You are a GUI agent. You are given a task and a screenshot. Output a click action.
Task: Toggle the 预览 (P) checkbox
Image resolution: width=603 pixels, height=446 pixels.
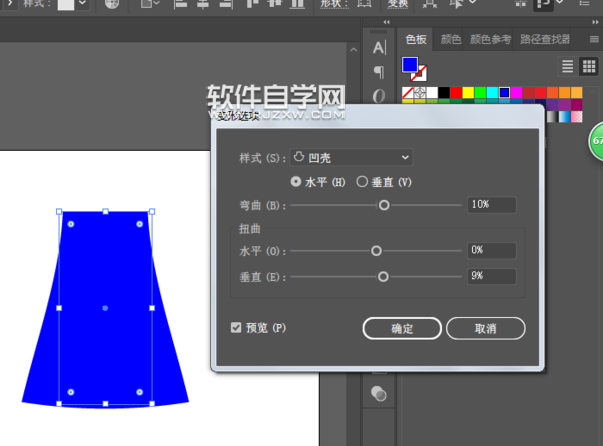pyautogui.click(x=236, y=328)
